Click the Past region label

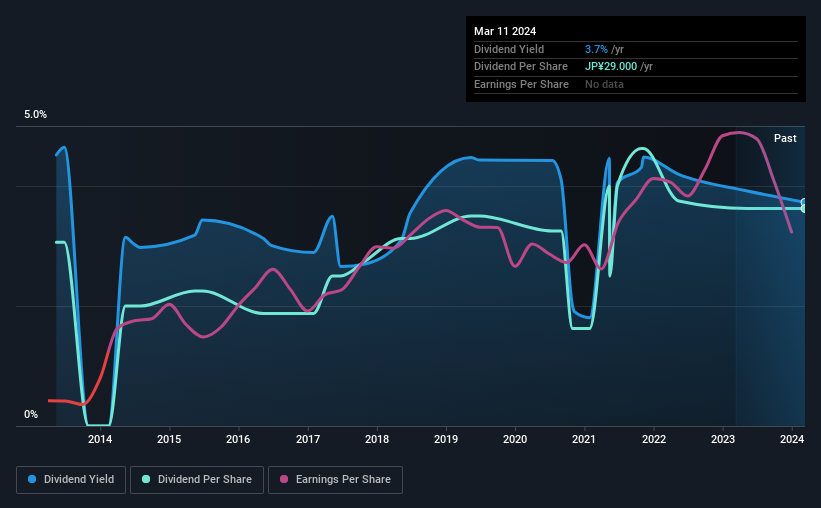[785, 138]
